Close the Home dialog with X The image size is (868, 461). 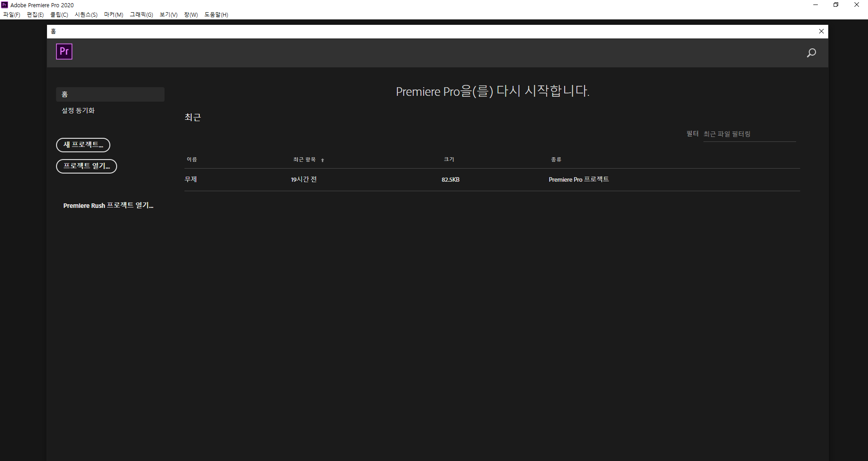click(821, 31)
